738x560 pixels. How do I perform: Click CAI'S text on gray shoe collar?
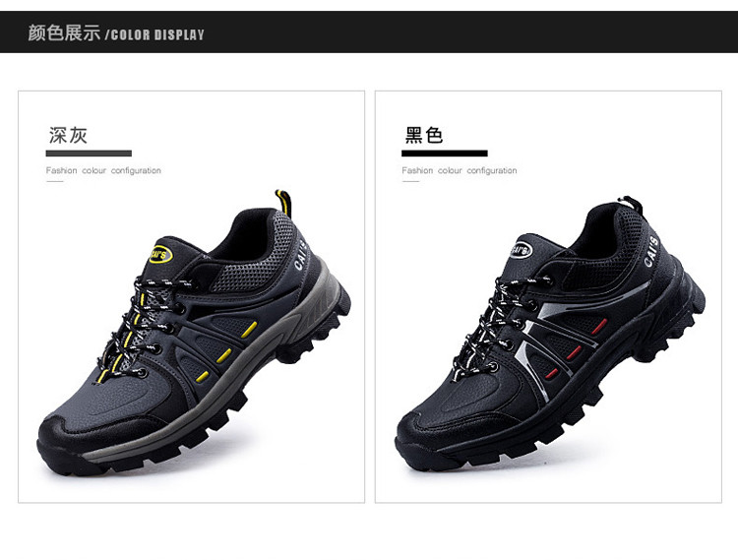(x=300, y=255)
